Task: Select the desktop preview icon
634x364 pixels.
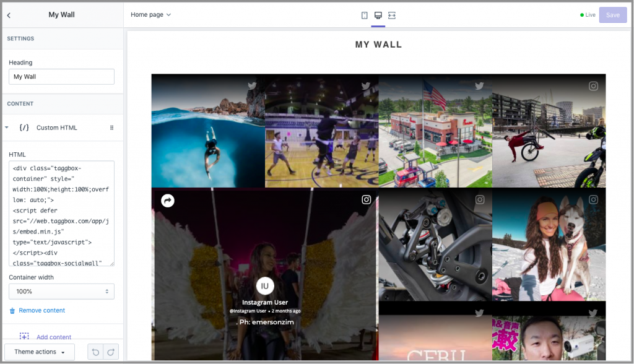Action: [378, 14]
